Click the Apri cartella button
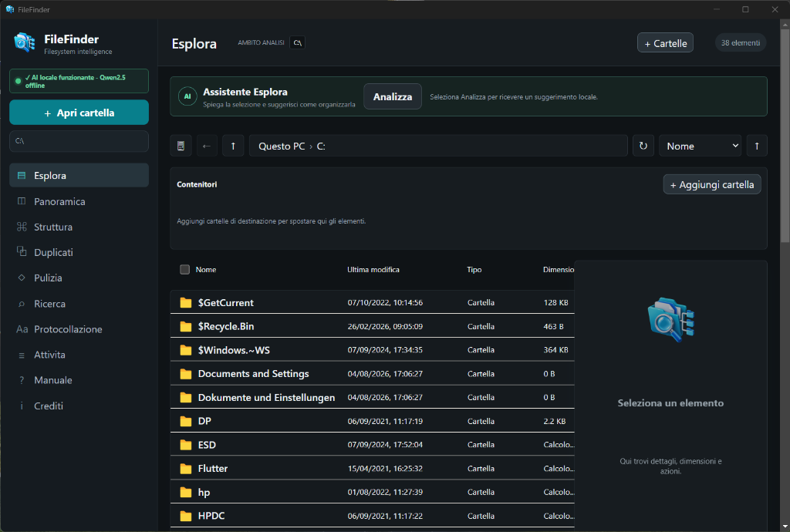This screenshot has width=790, height=532. point(79,113)
